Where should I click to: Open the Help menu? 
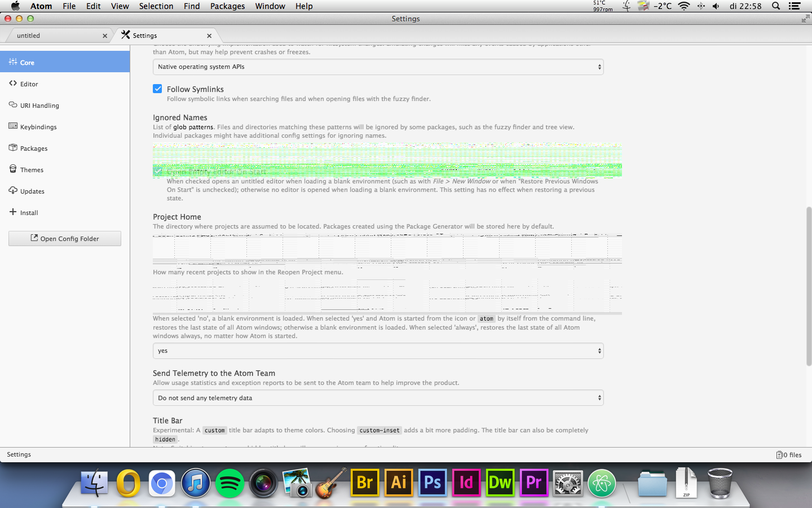point(304,6)
